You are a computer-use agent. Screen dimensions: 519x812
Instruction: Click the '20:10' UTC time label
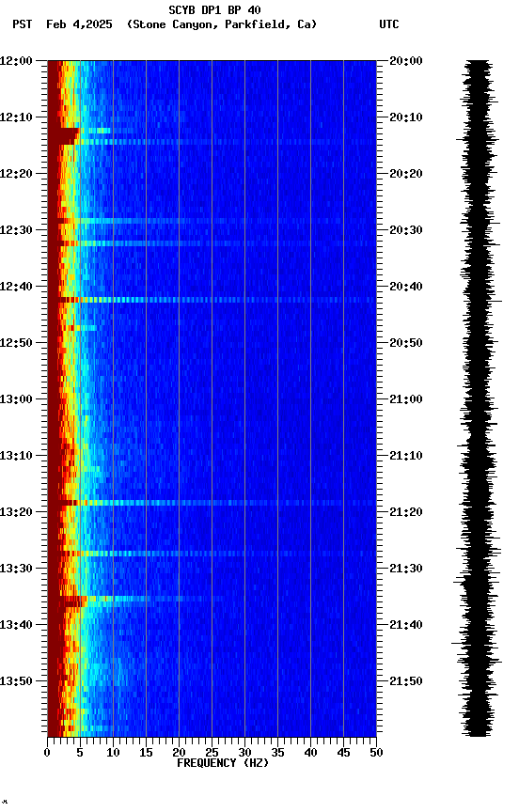point(406,117)
